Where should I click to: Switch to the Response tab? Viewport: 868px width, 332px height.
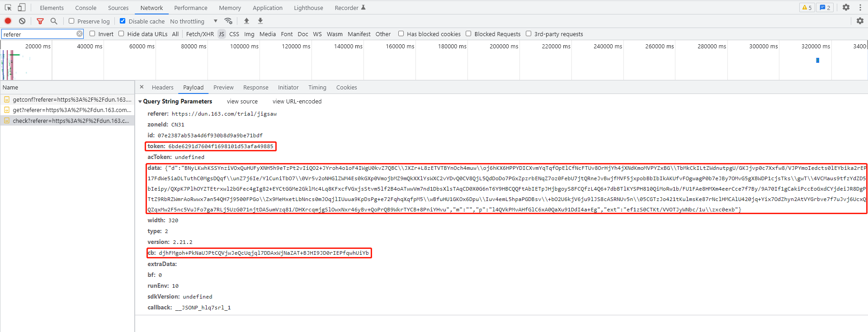(255, 88)
